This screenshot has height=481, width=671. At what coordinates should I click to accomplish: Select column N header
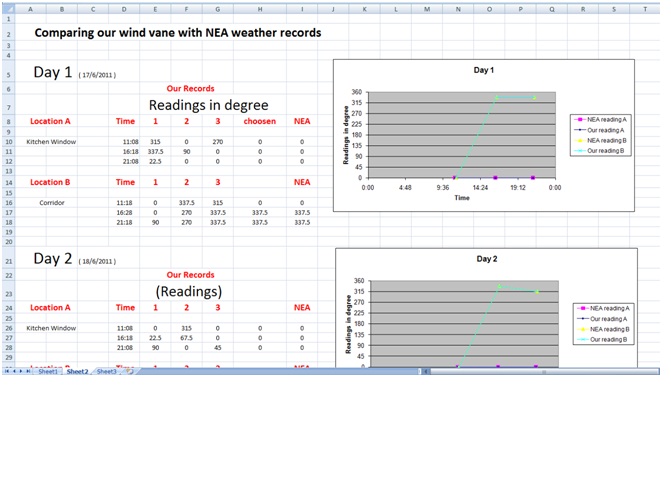coord(458,9)
